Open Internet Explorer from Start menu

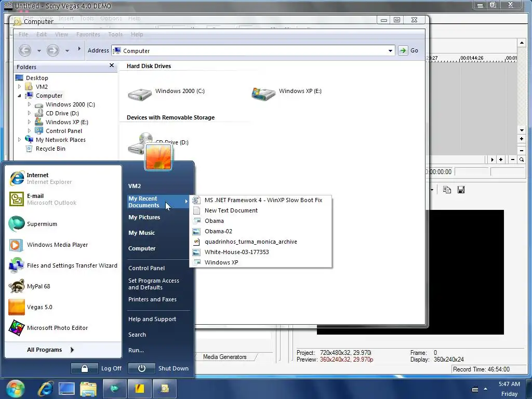pyautogui.click(x=63, y=179)
